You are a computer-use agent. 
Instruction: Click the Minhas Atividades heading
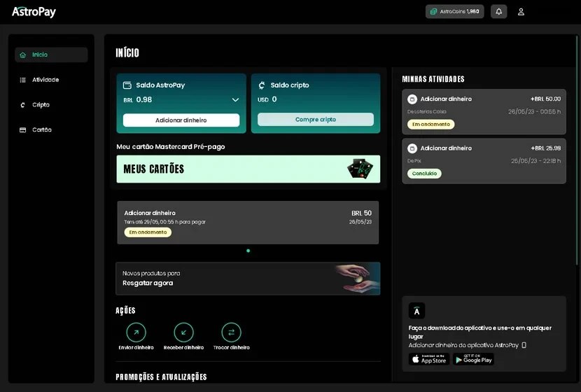coord(433,79)
